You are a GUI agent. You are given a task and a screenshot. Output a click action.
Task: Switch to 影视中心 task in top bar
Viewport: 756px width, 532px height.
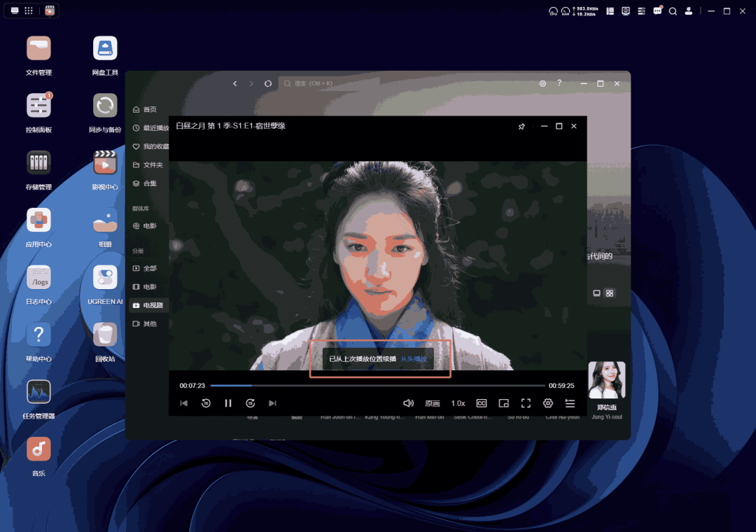point(50,10)
